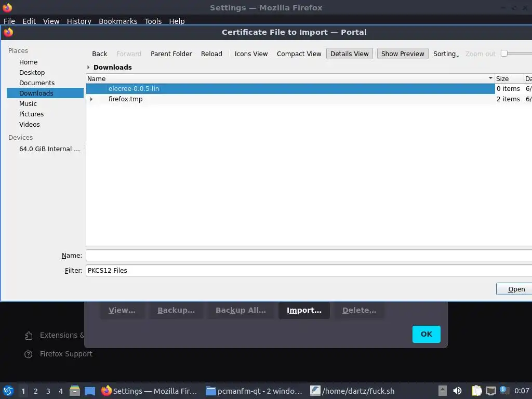Open the /home/dartz/fuck.sh taskbar entry

click(353, 391)
